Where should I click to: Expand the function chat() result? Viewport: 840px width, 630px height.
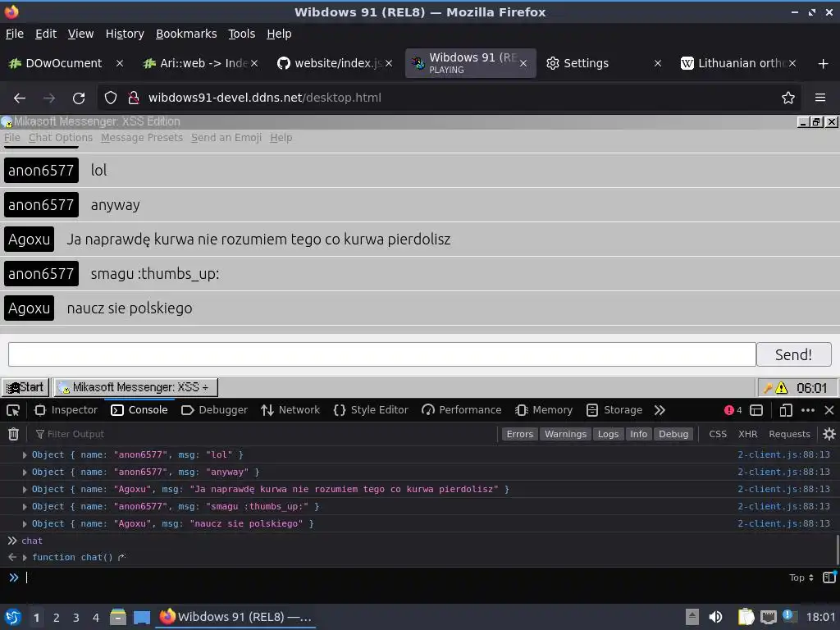(25, 557)
